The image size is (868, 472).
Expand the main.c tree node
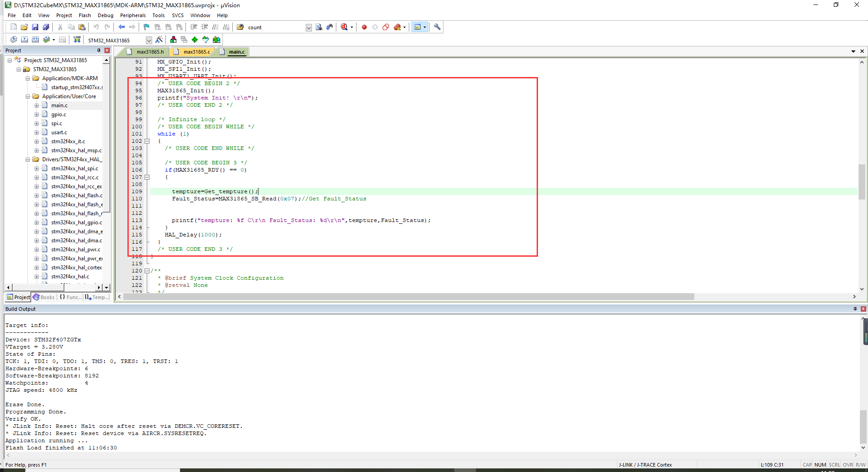[36, 105]
